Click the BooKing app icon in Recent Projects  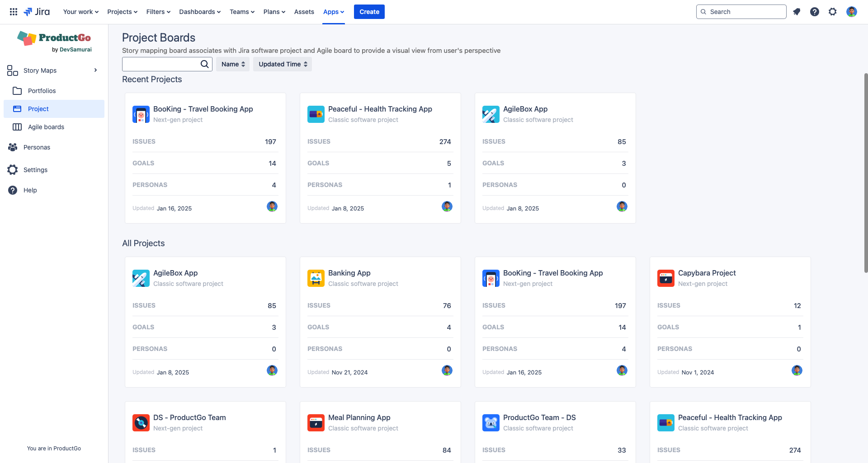click(x=141, y=114)
